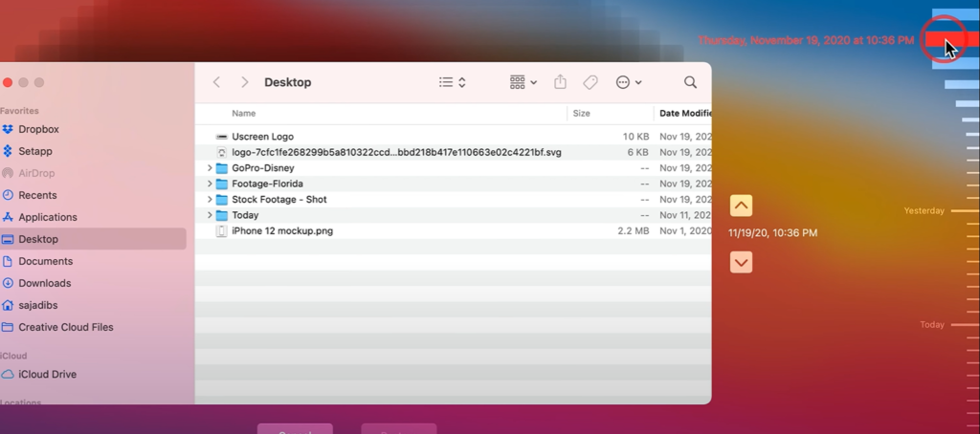Open Dropbox in the sidebar

click(38, 129)
